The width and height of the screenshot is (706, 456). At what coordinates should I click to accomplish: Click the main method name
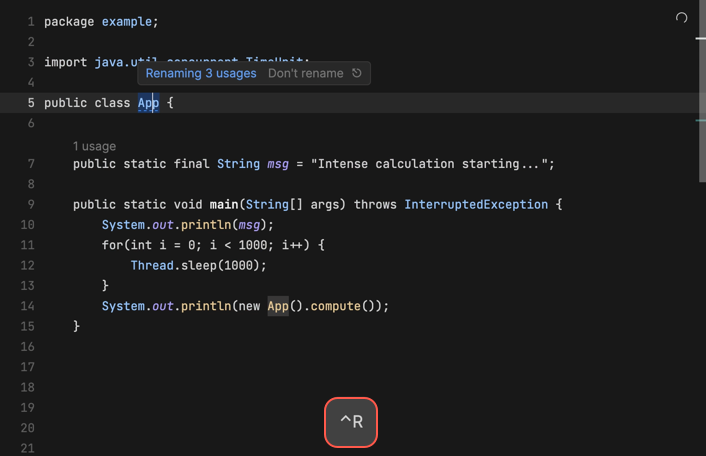pos(224,205)
